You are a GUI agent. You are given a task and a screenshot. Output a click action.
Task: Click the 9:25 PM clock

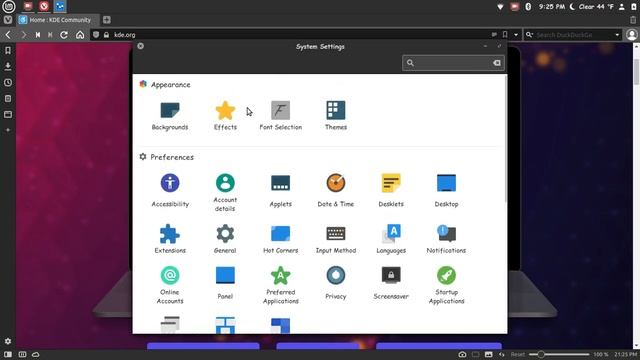tap(552, 7)
